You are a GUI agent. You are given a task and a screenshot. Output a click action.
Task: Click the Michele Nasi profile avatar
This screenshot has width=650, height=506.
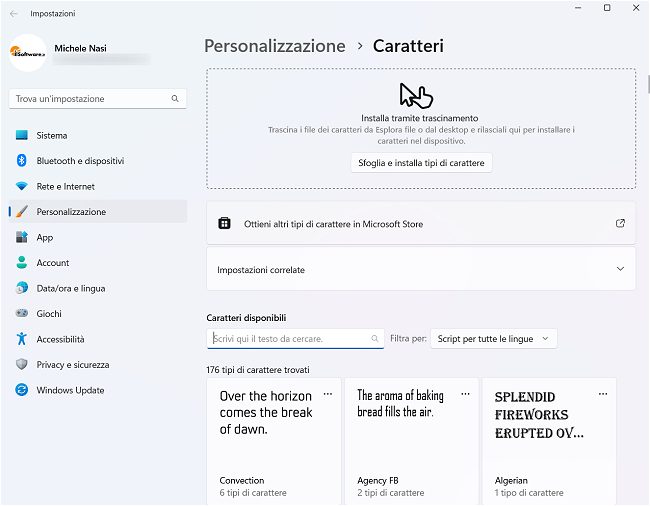click(28, 53)
